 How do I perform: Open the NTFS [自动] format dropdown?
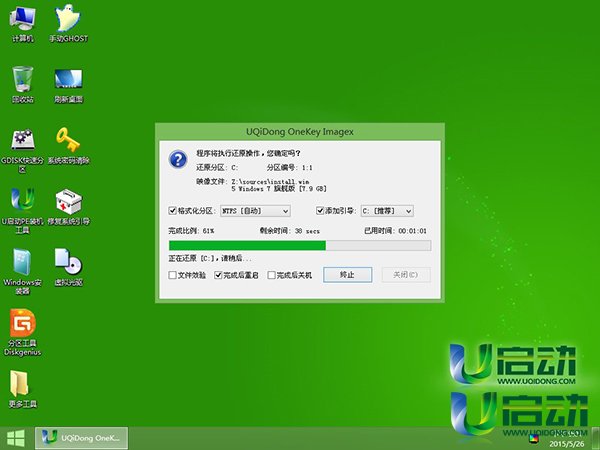[x=255, y=211]
